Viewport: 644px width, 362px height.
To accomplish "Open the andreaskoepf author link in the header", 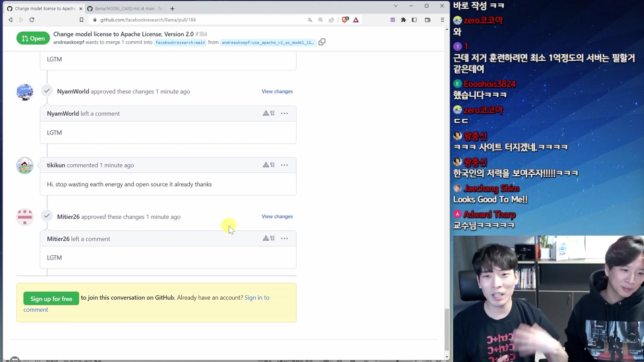I will point(69,42).
